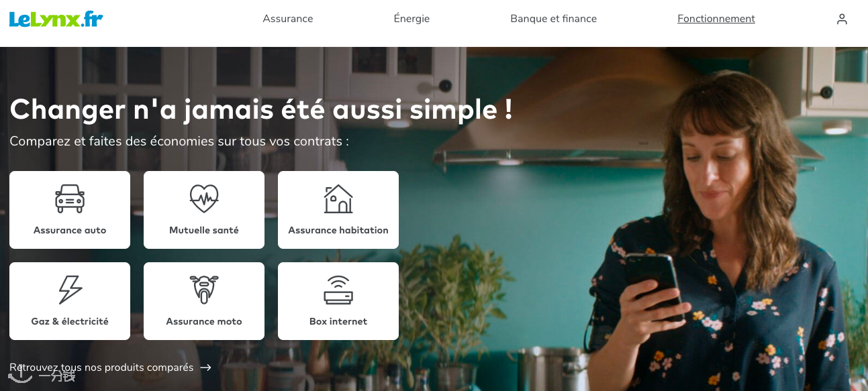The image size is (868, 391).
Task: Click the house icon for home insurance
Action: point(338,199)
